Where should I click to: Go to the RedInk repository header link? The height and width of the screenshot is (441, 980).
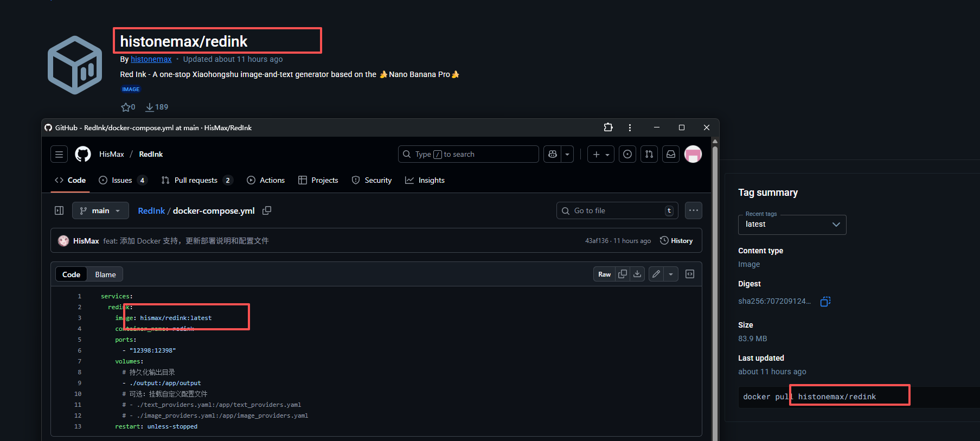click(151, 155)
